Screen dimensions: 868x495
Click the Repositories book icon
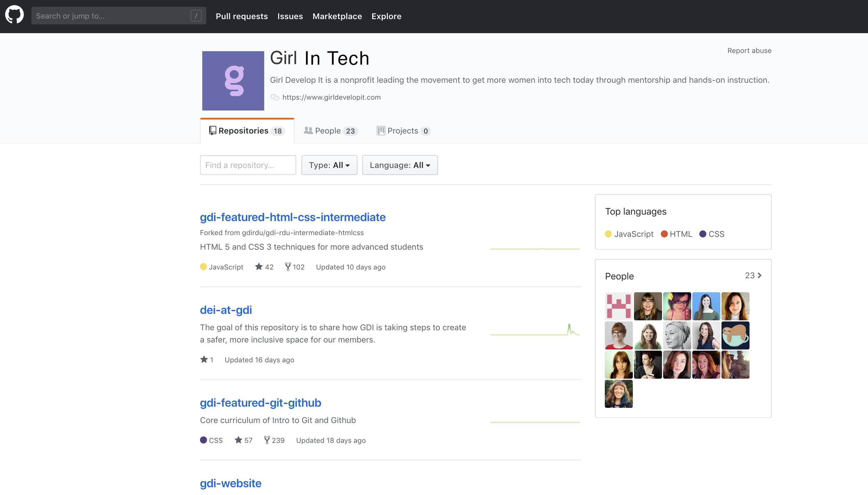(x=212, y=131)
